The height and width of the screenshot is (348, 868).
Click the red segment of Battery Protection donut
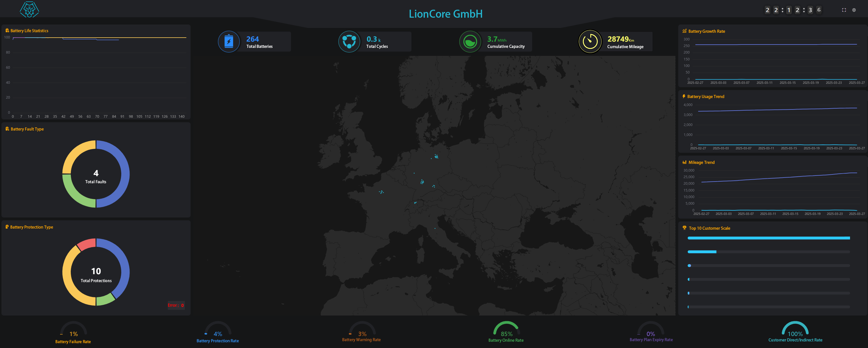(87, 244)
